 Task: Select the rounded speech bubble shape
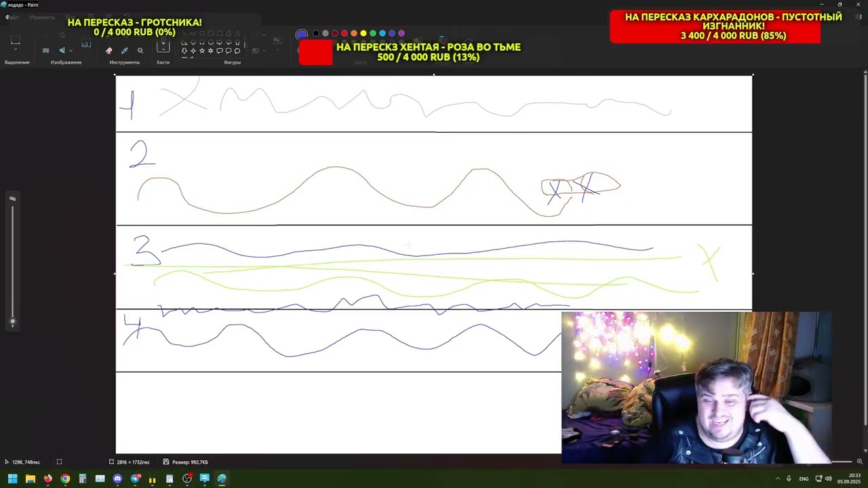point(220,50)
